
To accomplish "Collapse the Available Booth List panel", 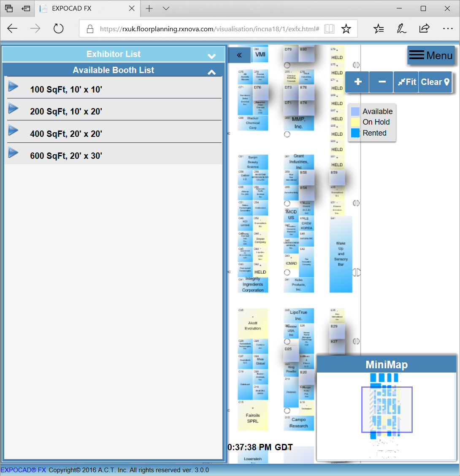I will (x=114, y=70).
